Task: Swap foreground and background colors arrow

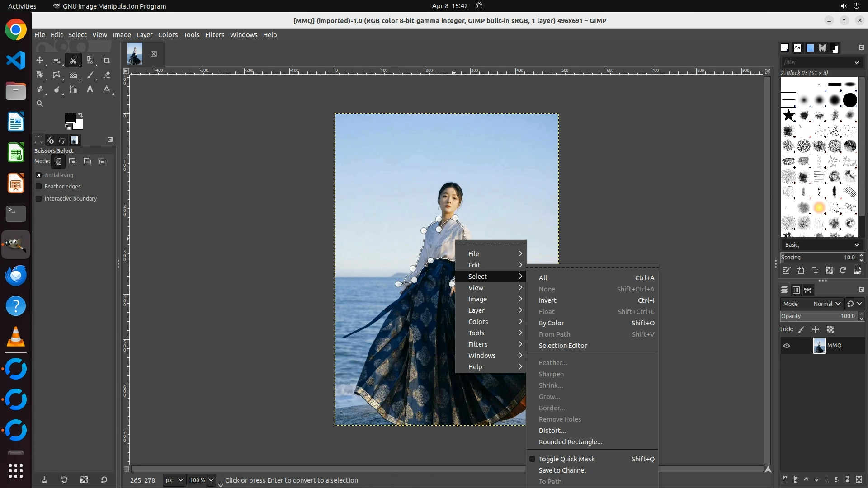Action: [x=80, y=115]
